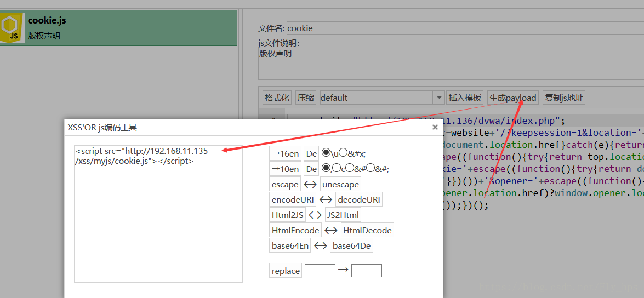The image size is (644, 298).
Task: Click the encodeURI button
Action: 293,200
